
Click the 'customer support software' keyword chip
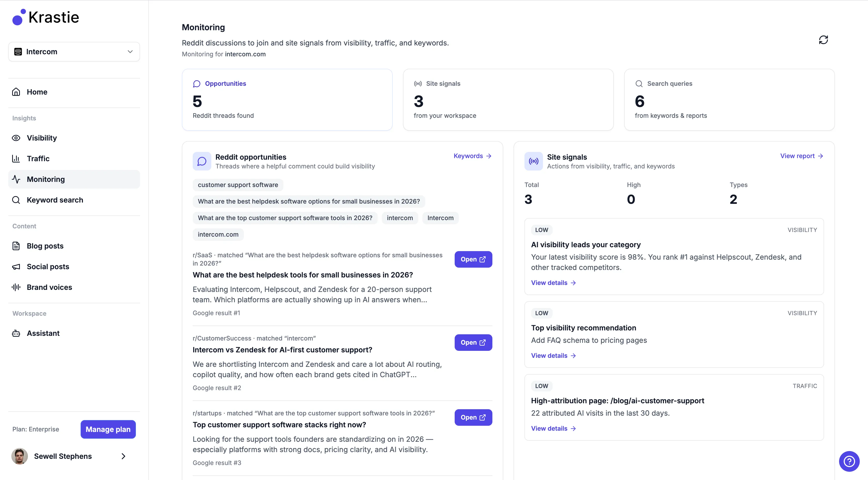(x=238, y=185)
